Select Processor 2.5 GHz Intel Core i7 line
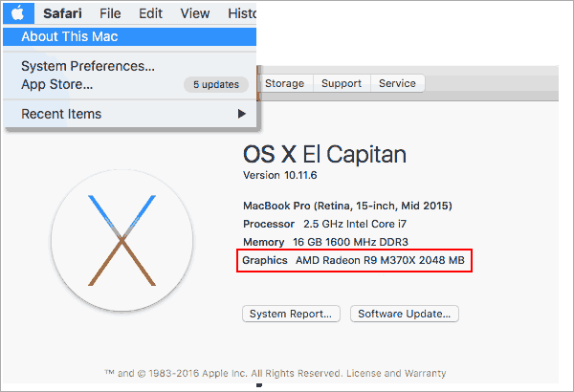574x392 pixels. coord(324,224)
